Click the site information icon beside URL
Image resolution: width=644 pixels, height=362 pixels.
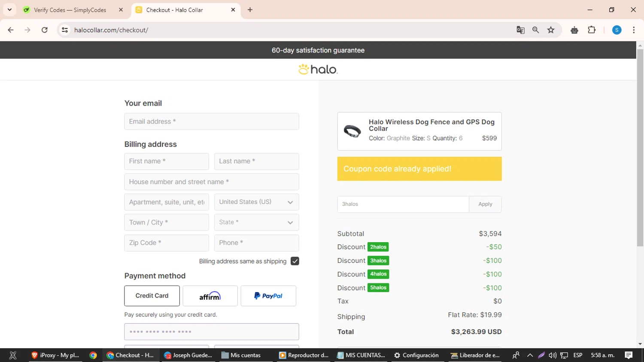click(x=65, y=30)
